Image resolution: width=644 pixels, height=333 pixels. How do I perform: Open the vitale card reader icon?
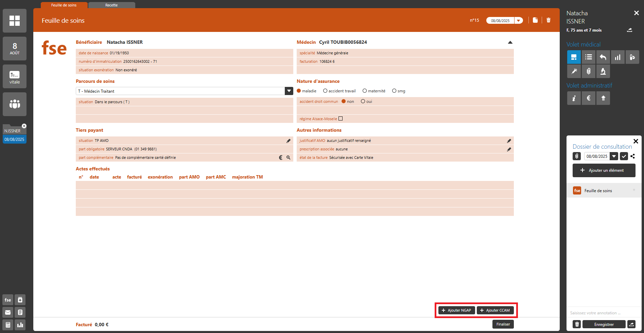[x=15, y=77]
